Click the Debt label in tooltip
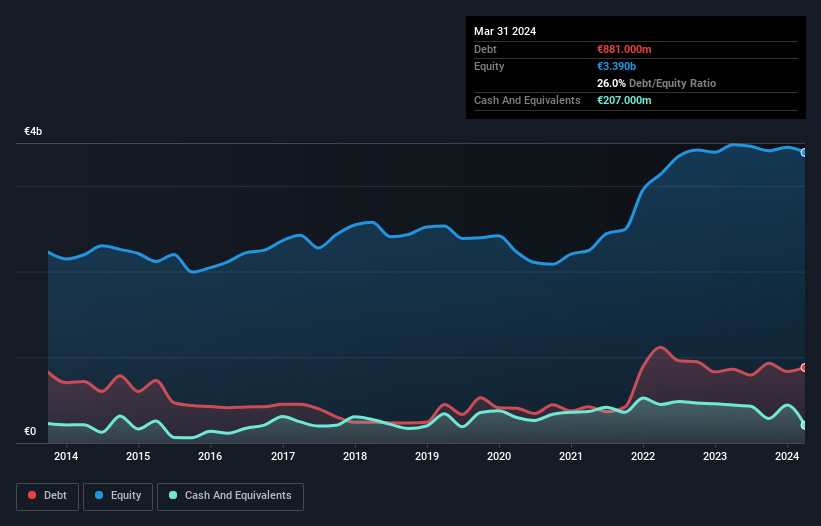Image resolution: width=821 pixels, height=526 pixels. pos(485,49)
